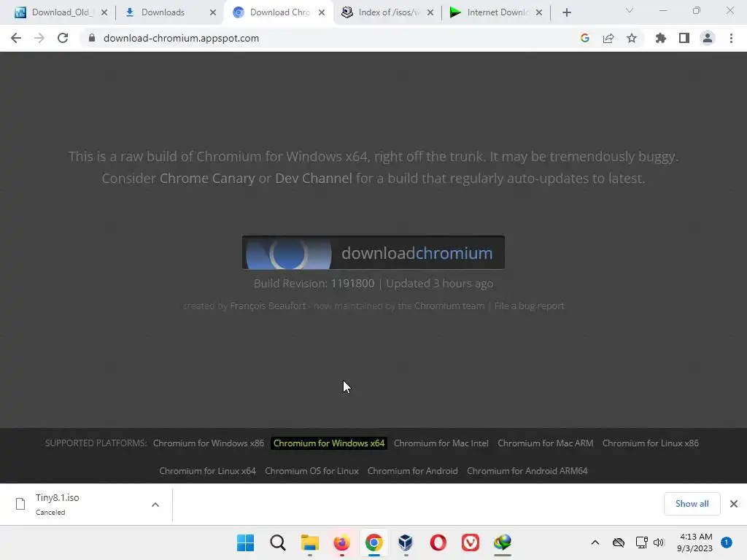Click the forward navigation arrow
The height and width of the screenshot is (560, 747).
(x=39, y=38)
